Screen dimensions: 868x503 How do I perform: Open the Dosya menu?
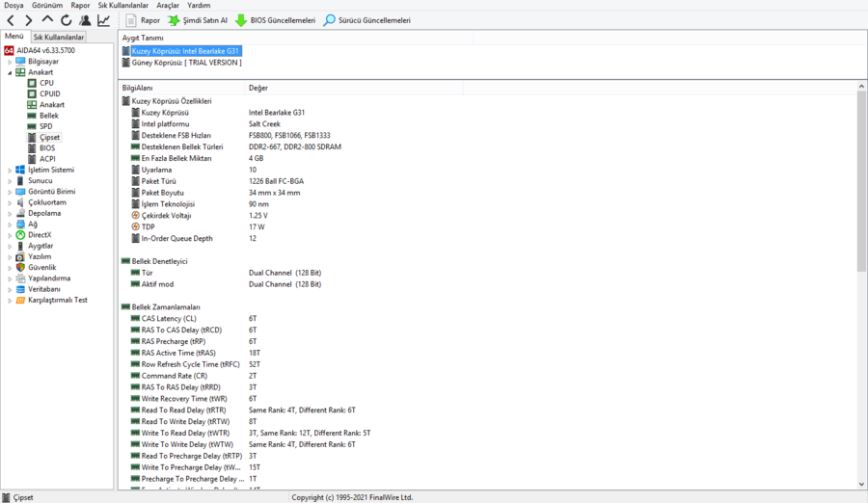tap(14, 5)
